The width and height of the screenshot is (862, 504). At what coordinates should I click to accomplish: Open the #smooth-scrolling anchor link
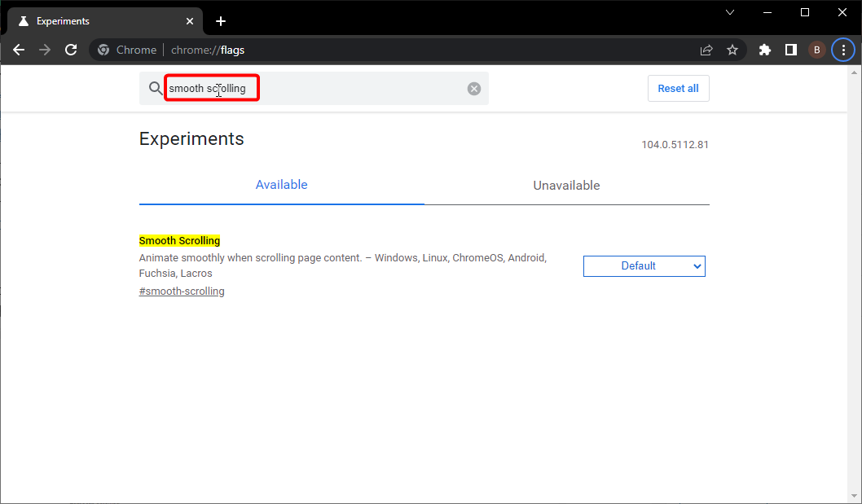(182, 291)
